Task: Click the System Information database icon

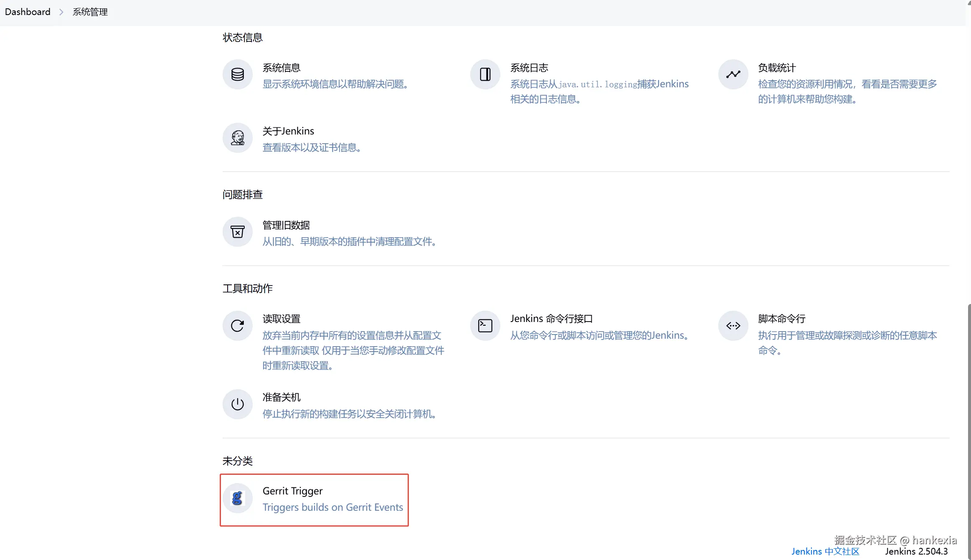Action: click(x=237, y=74)
